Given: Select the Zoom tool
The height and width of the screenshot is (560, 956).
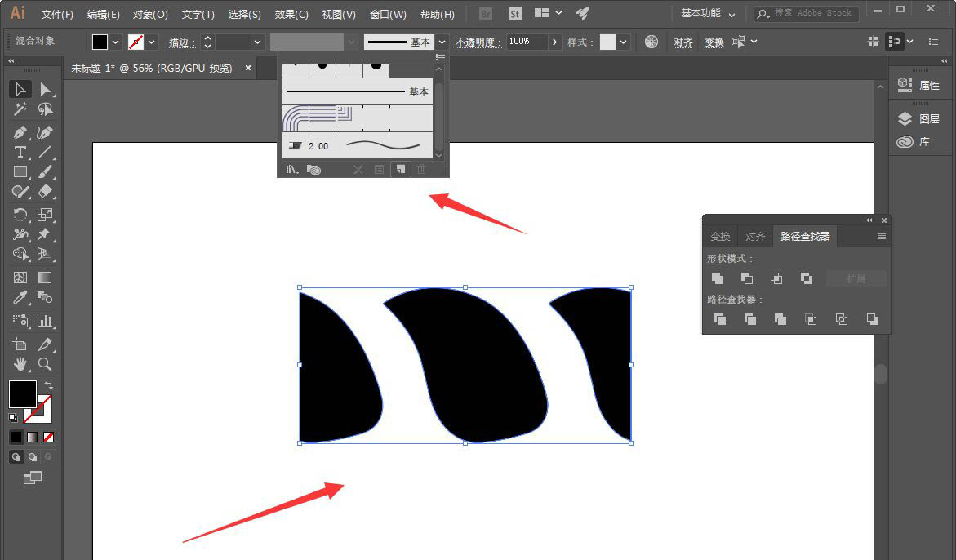Looking at the screenshot, I should 45,364.
